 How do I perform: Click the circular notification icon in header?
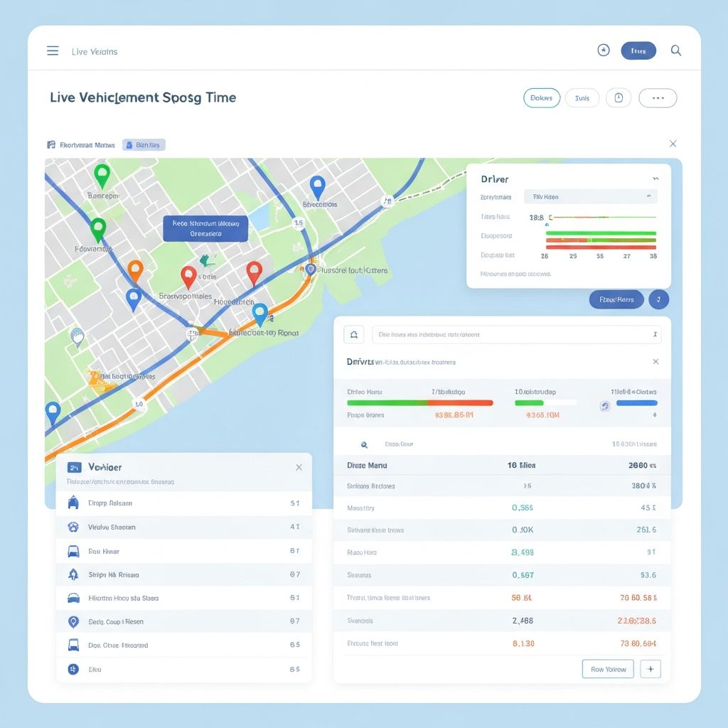[x=604, y=50]
